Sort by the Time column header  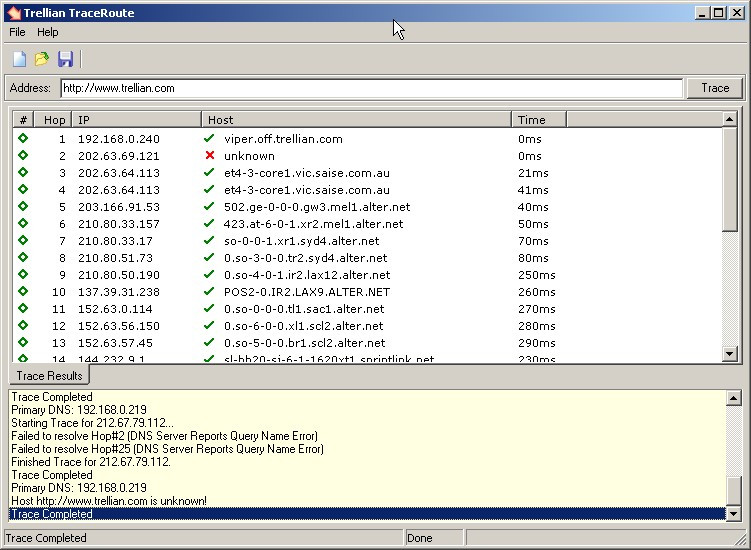[539, 120]
